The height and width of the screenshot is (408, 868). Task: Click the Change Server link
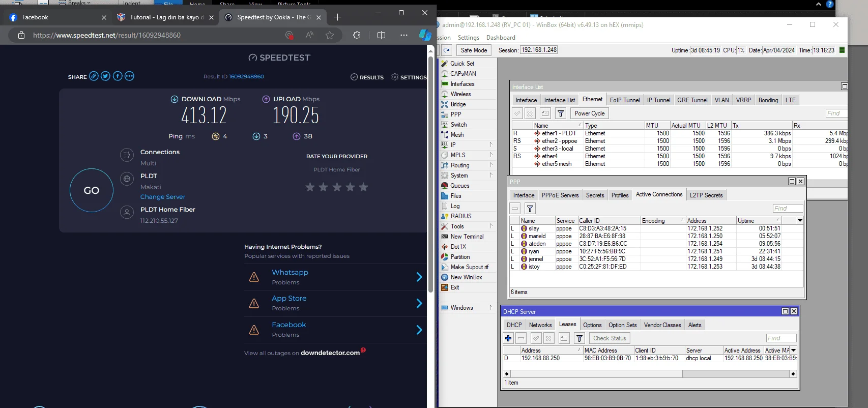[163, 197]
